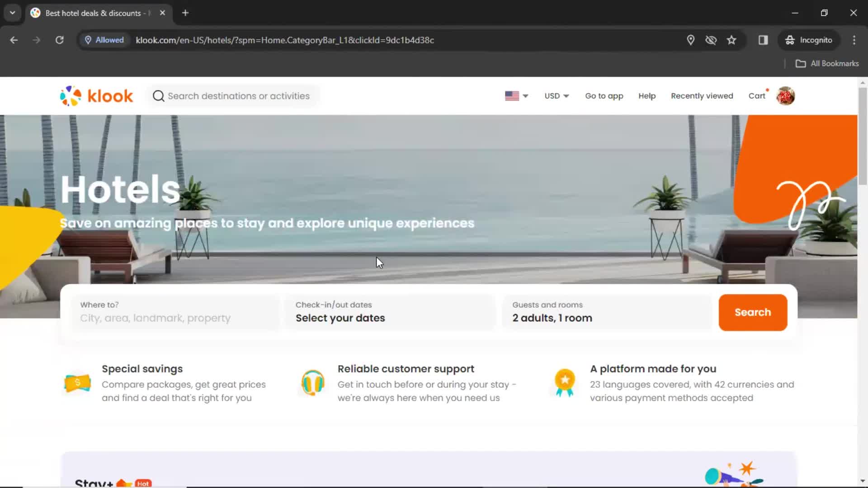Click the user profile avatar icon
The image size is (868, 488).
coord(785,96)
